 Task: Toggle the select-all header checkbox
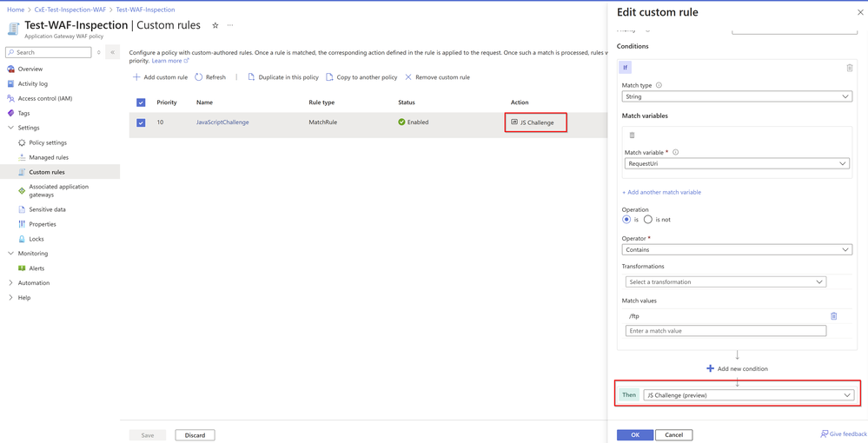tap(141, 102)
